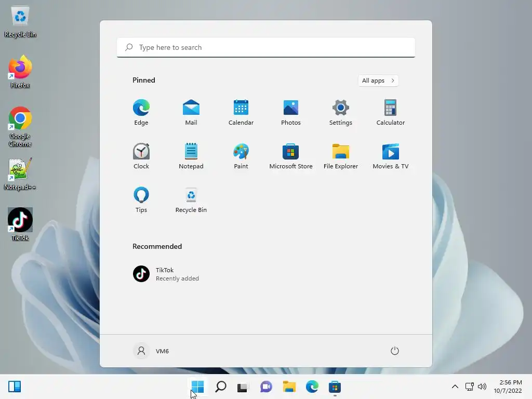Viewport: 532px width, 399px height.
Task: Open File Explorer in pinned apps
Action: (341, 156)
